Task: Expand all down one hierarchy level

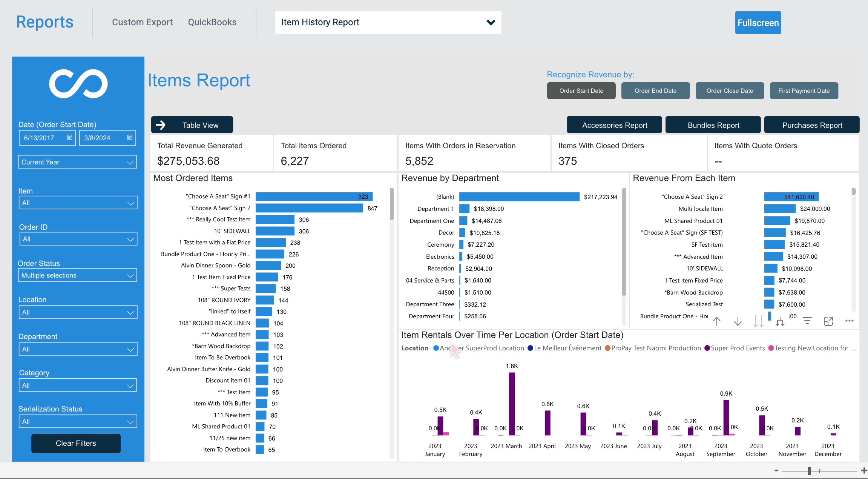Action: coord(780,321)
